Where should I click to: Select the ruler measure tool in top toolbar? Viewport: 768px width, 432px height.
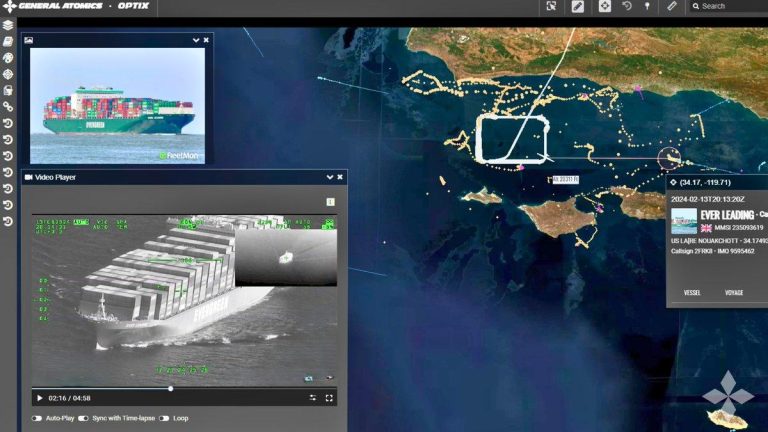tap(672, 6)
